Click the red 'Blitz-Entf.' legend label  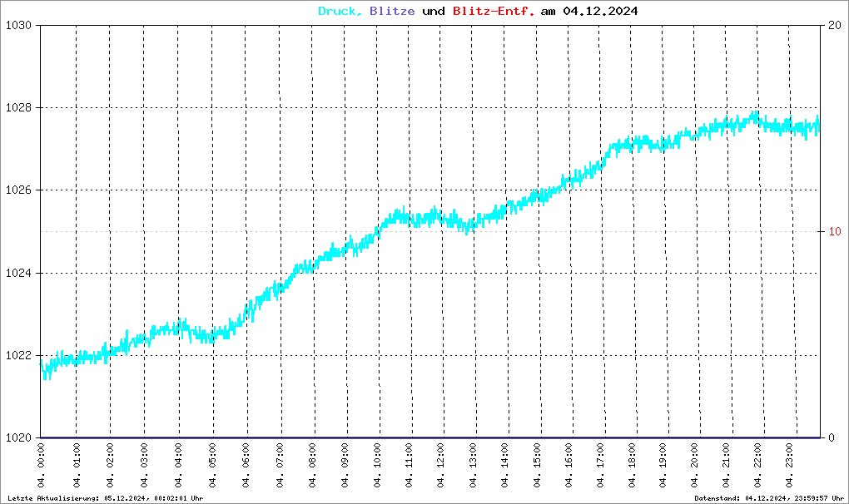pyautogui.click(x=494, y=11)
